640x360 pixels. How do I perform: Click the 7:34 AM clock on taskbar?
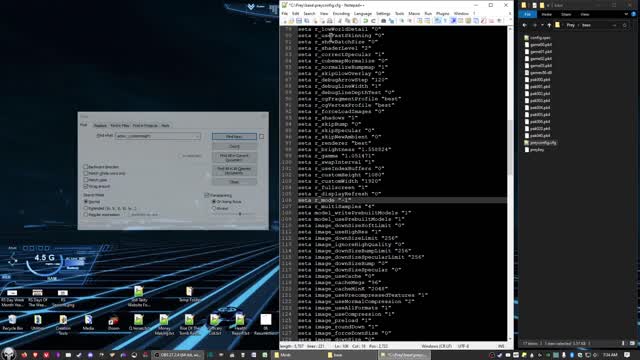(609, 355)
